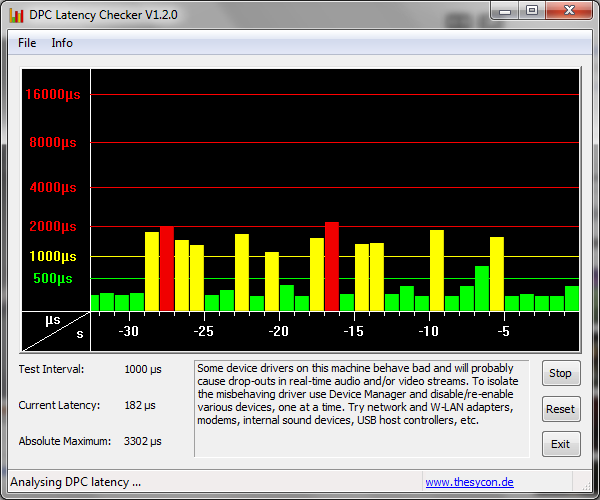Maximize the DPC Latency Checker window
The image size is (600, 500).
click(x=532, y=11)
